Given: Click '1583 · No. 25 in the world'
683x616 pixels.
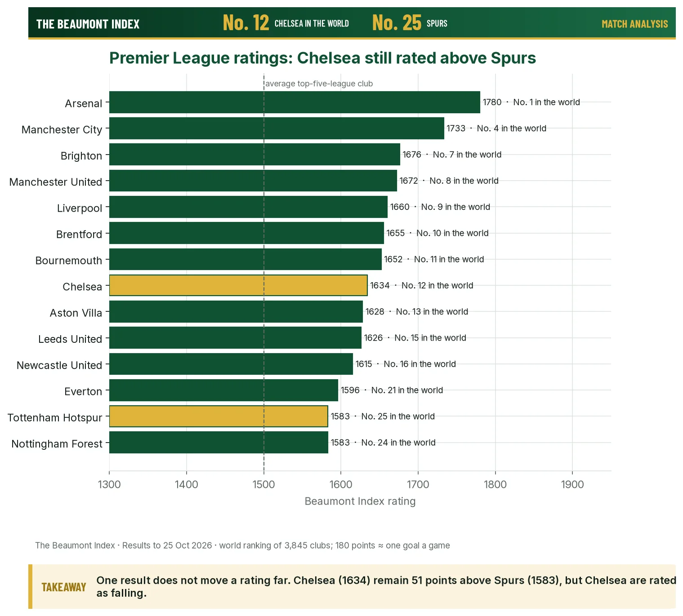Looking at the screenshot, I should tap(383, 416).
